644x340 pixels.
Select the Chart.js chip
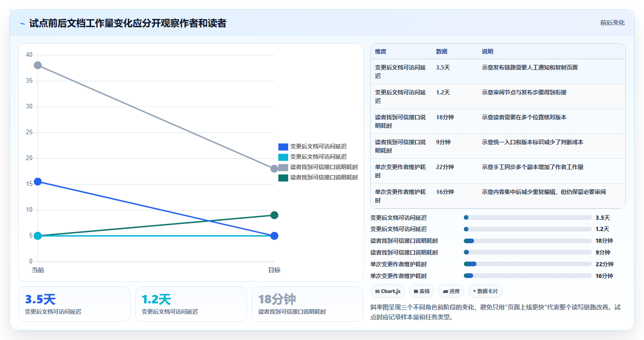click(388, 291)
